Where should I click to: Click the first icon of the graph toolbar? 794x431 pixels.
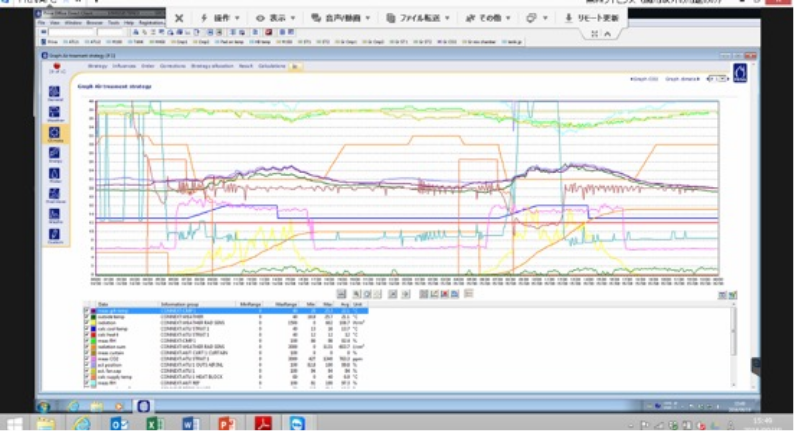coord(342,294)
